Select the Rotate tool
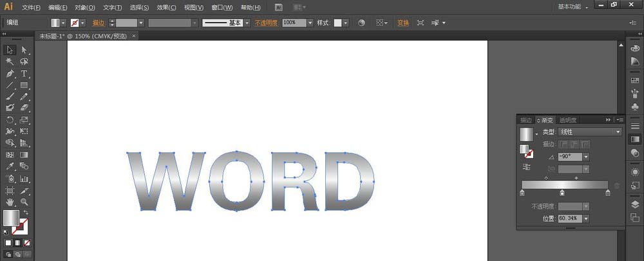Image resolution: width=644 pixels, height=261 pixels. [x=10, y=120]
